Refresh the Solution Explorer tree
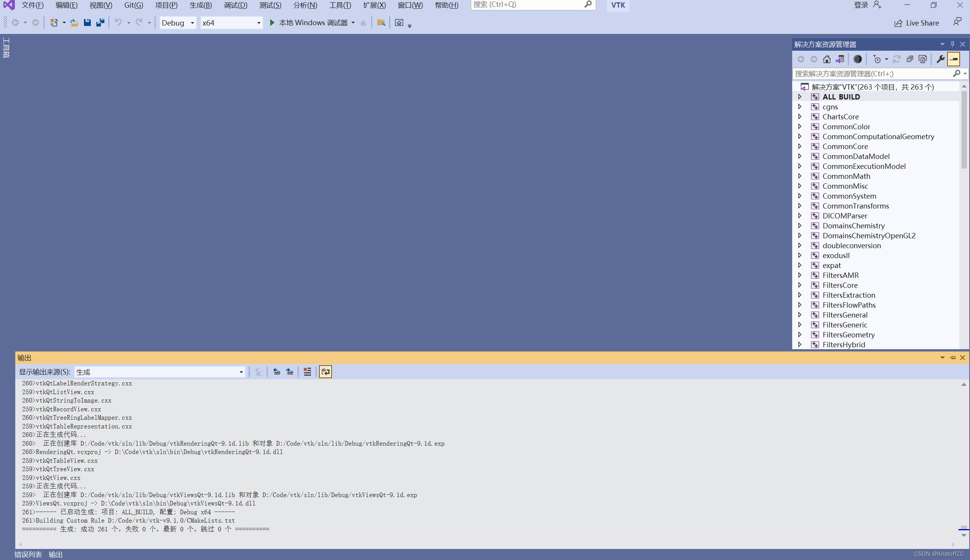This screenshot has width=970, height=560. coord(897,59)
